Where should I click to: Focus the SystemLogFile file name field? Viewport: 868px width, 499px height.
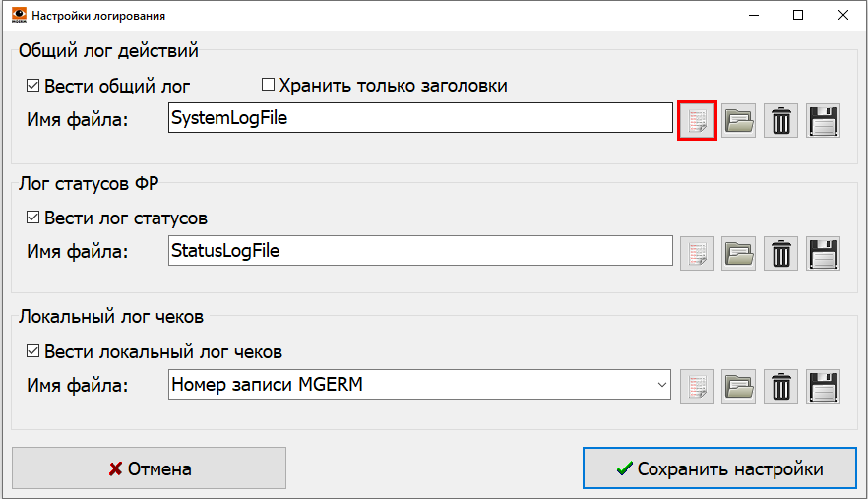[419, 118]
